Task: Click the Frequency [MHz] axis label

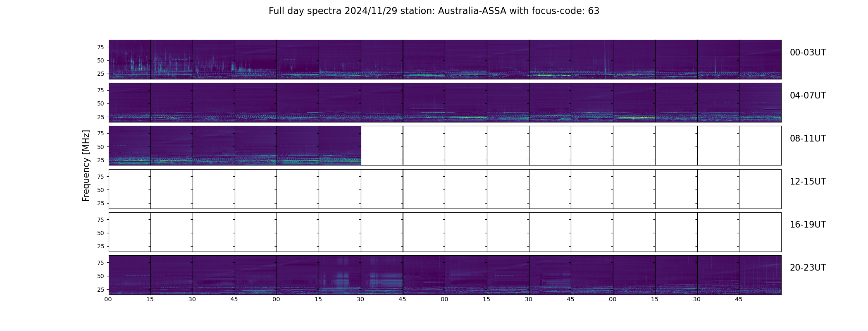Action: 86,165
